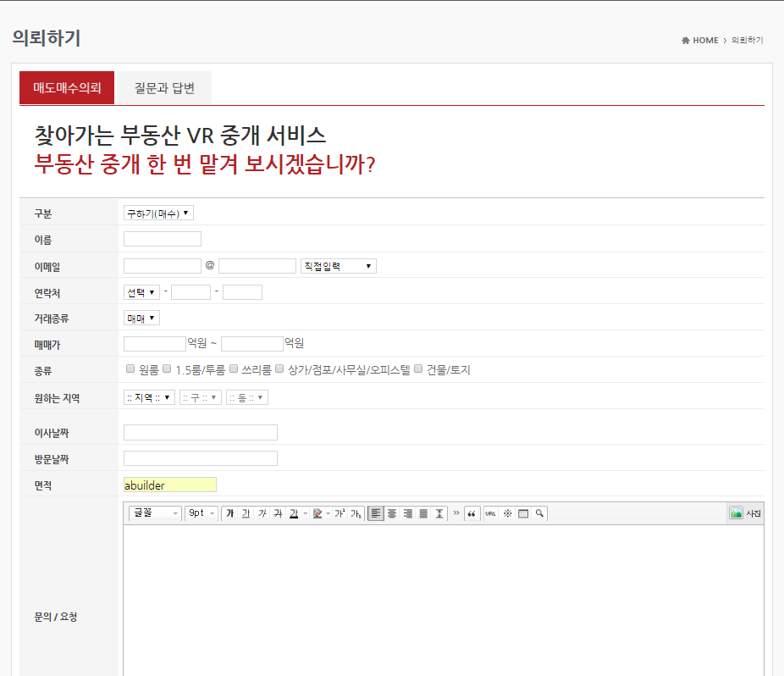Screen dimensions: 784x676
Task: Check the 원룸 checkbox
Action: click(x=130, y=369)
